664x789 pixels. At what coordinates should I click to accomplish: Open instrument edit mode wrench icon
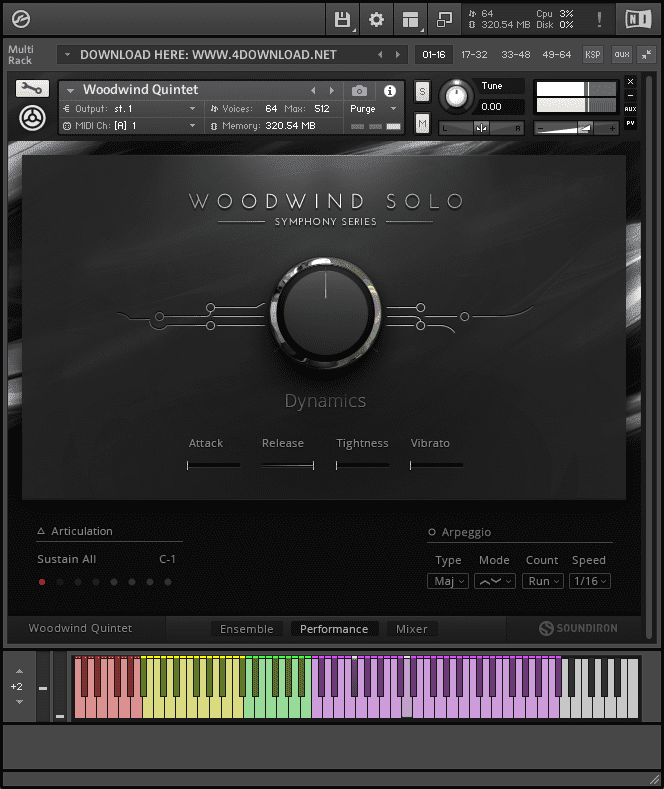pos(32,89)
